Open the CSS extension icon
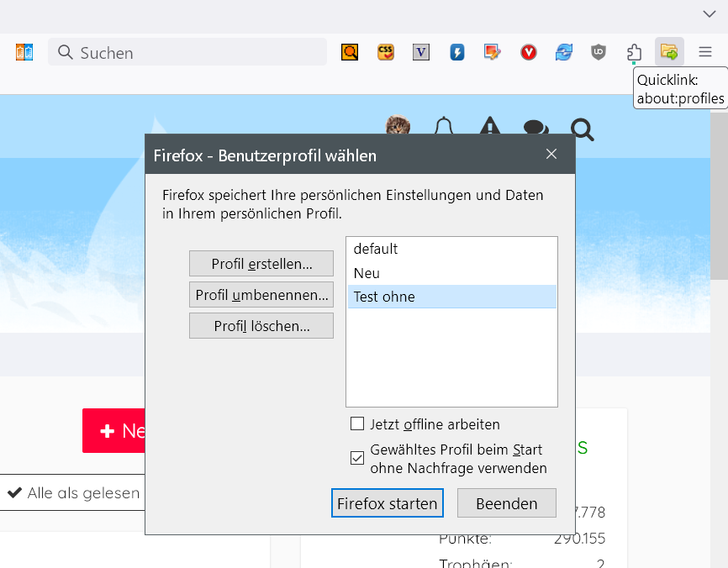728x568 pixels. (x=385, y=52)
